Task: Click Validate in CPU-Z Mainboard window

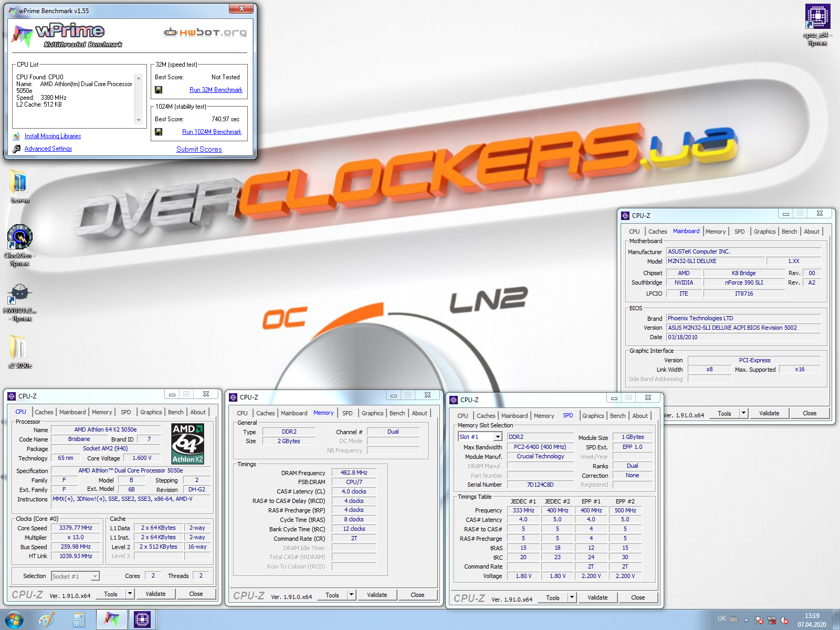Action: pyautogui.click(x=769, y=413)
